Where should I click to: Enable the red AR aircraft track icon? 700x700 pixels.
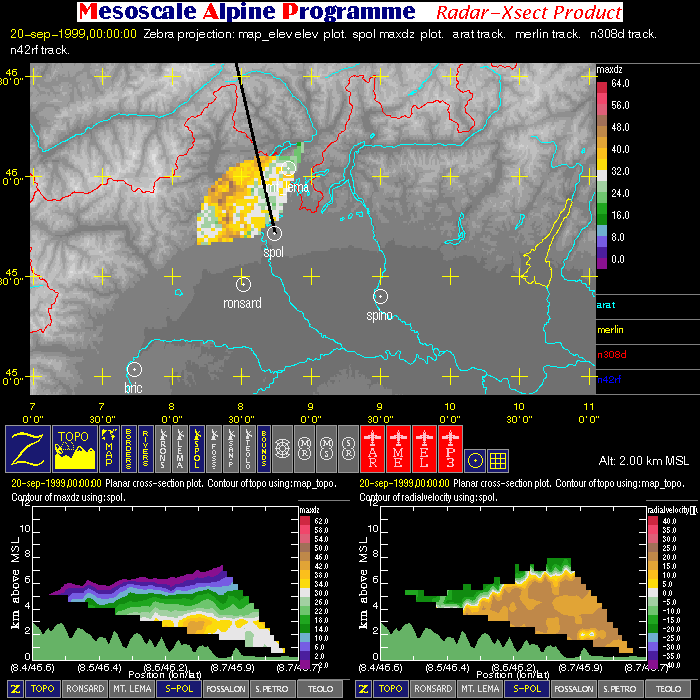pyautogui.click(x=374, y=448)
